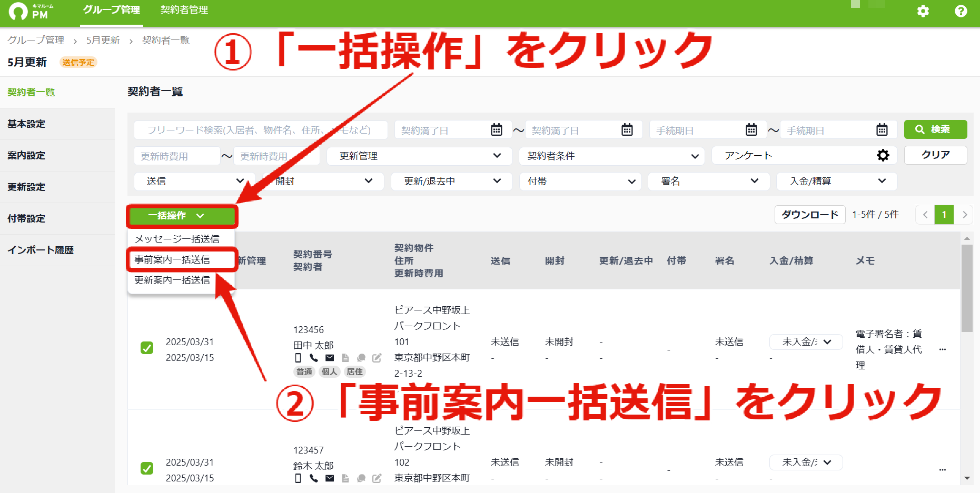Follow 5月更新 breadcrumb link
The image size is (980, 493).
click(x=103, y=41)
